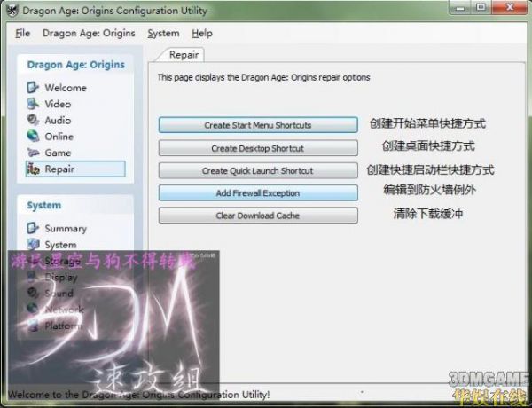
Task: Click the Repair tools icon
Action: point(34,169)
